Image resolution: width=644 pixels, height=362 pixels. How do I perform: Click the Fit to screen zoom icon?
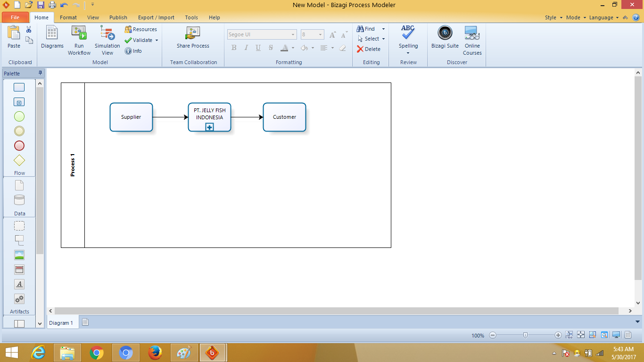[x=581, y=335]
